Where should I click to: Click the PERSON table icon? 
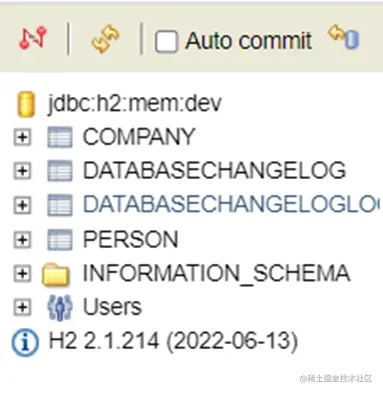[x=60, y=239]
